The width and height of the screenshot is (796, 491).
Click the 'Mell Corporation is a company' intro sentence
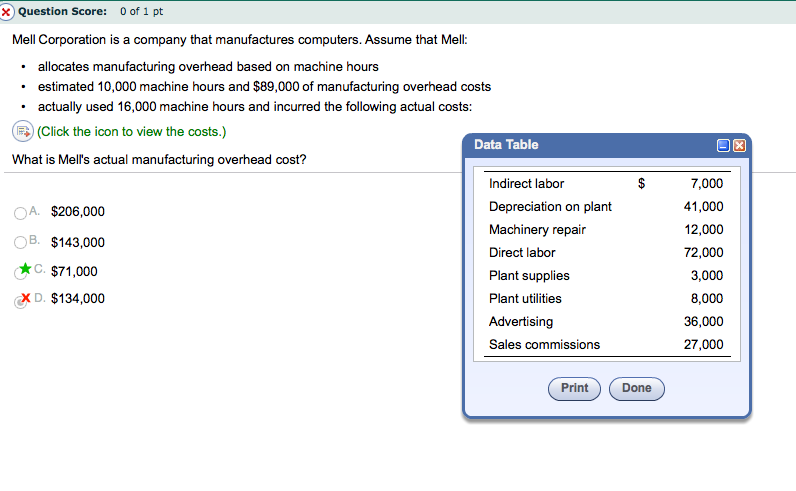pos(240,40)
